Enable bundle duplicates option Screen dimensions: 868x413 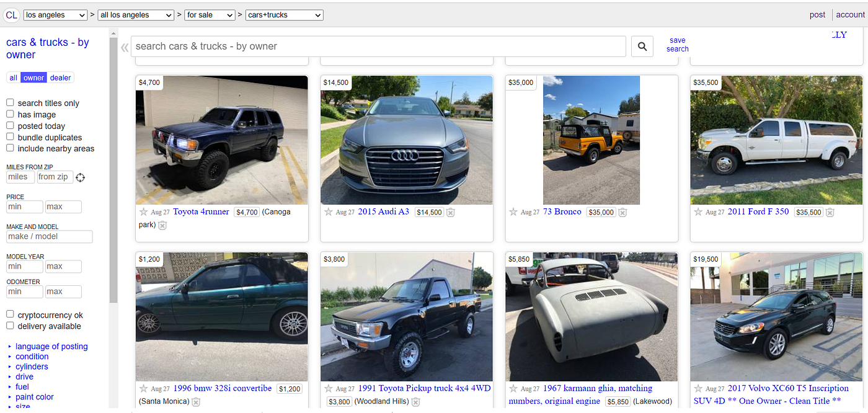click(x=10, y=137)
